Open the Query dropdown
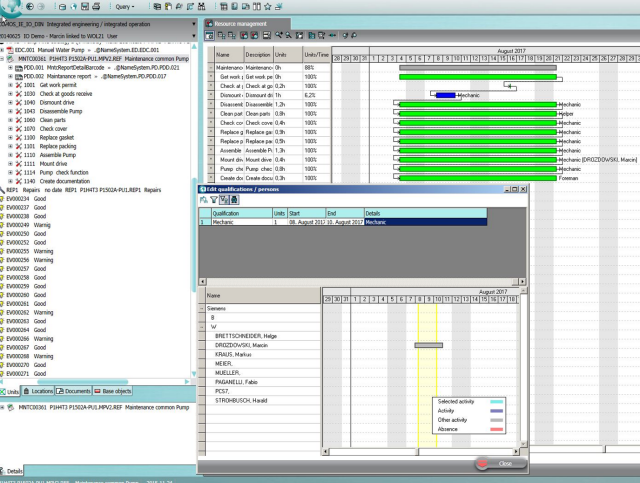Viewport: 640px width, 483px height. 125,7
